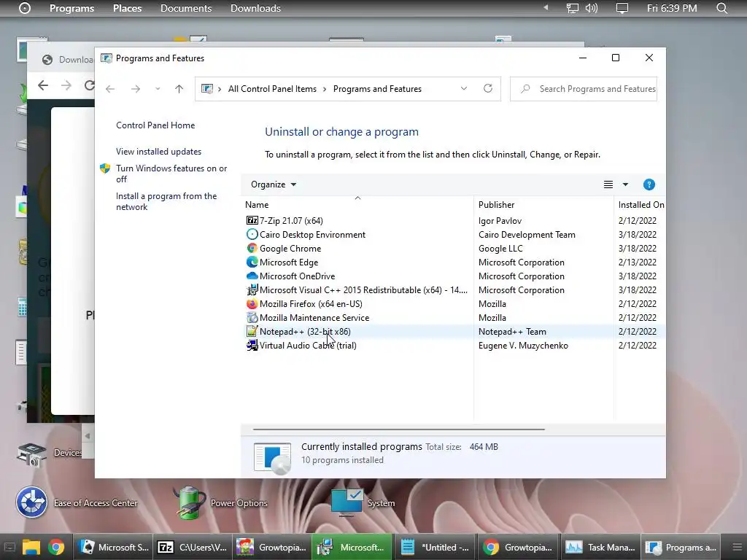Open the Downloads menu
Viewport: 747px width, 560px height.
[255, 8]
